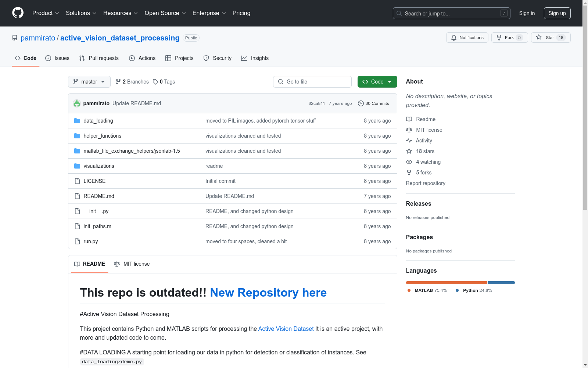Image resolution: width=588 pixels, height=368 pixels.
Task: Click the init_paths.m file icon
Action: coord(77,226)
